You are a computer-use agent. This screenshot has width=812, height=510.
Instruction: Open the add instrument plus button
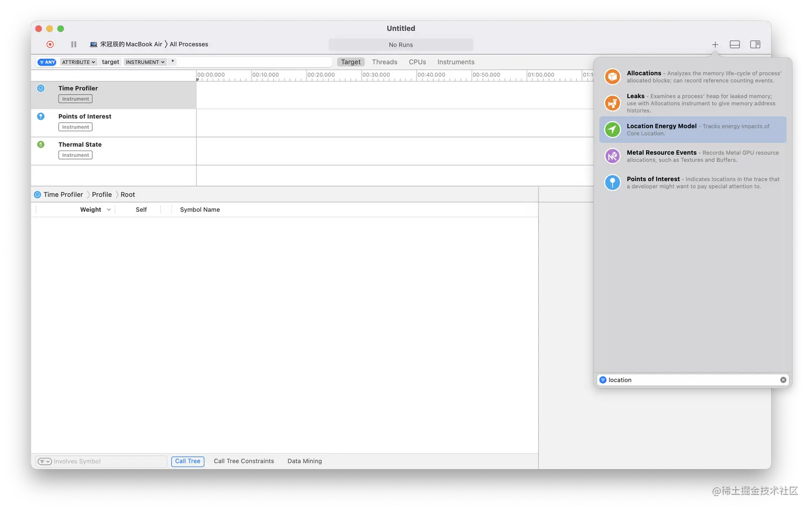click(x=715, y=45)
